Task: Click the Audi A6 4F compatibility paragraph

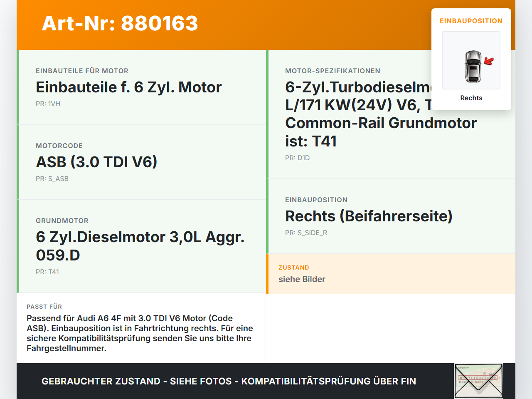Action: (140, 333)
